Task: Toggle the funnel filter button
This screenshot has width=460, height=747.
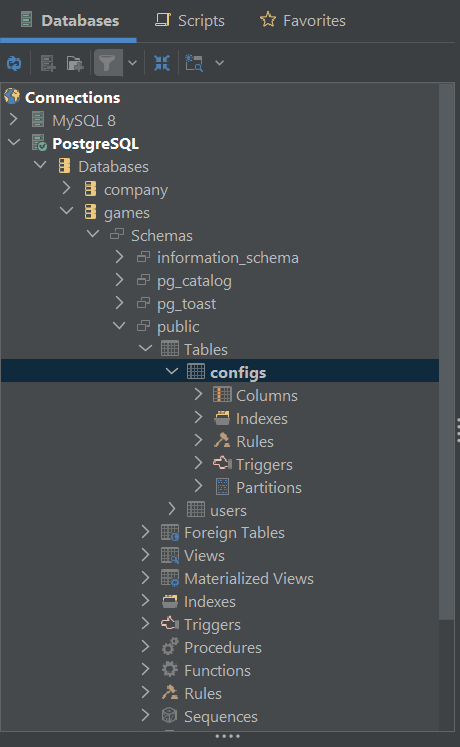Action: tap(108, 62)
